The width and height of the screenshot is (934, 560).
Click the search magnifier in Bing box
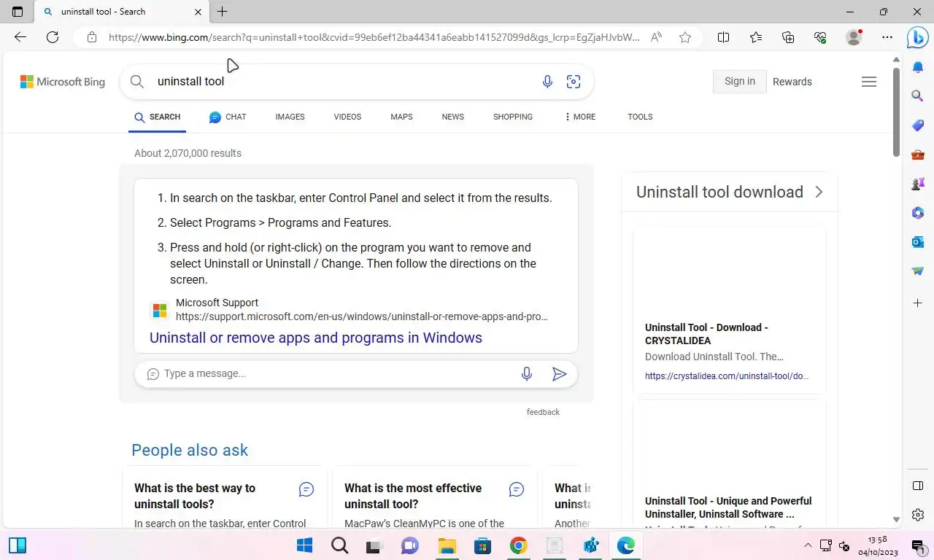(136, 82)
